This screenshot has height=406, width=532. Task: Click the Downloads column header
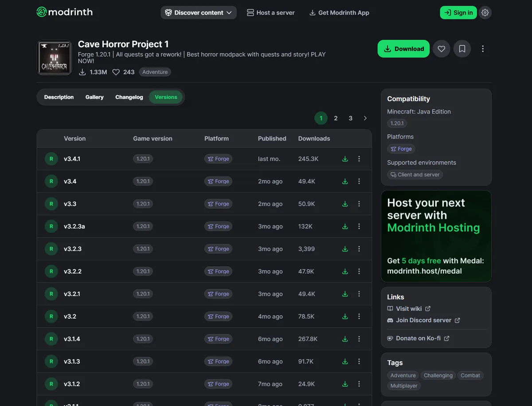(x=314, y=138)
